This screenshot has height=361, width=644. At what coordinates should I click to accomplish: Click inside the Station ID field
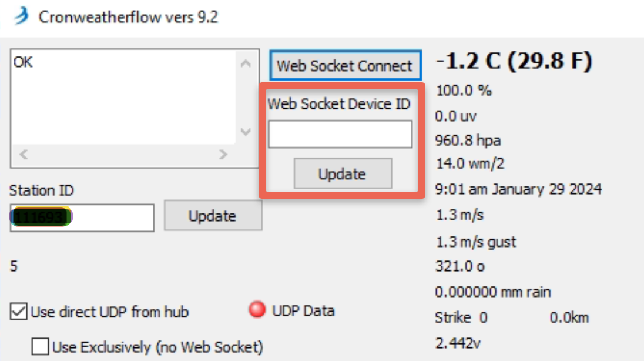[x=82, y=218]
